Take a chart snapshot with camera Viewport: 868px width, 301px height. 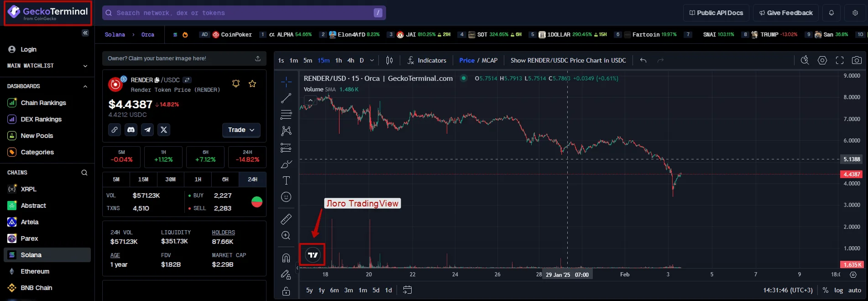[x=857, y=60]
